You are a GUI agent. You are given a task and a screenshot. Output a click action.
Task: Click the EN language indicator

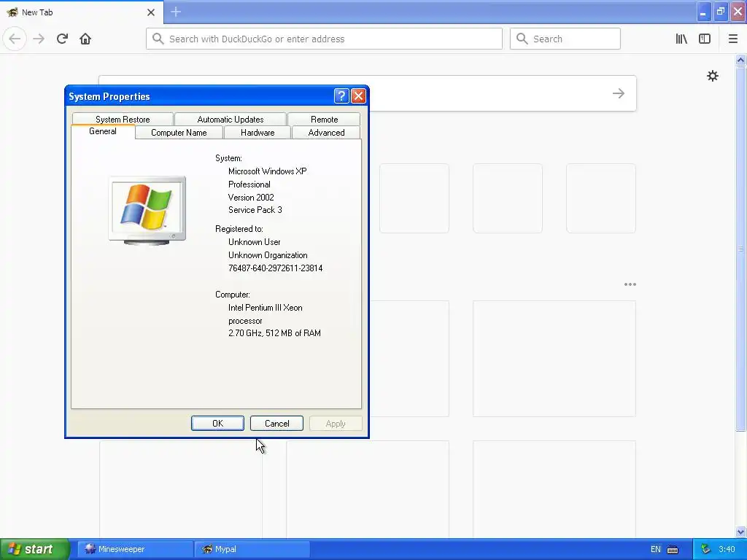click(x=656, y=549)
